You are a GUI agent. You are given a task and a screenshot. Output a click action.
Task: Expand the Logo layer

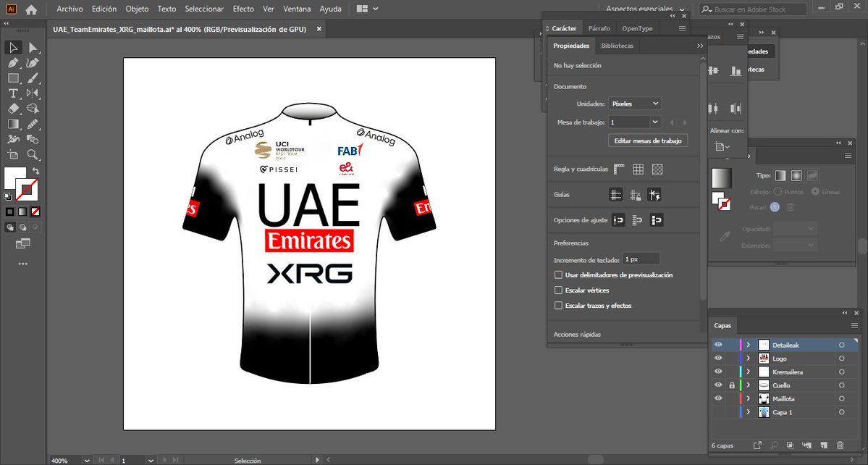point(748,358)
